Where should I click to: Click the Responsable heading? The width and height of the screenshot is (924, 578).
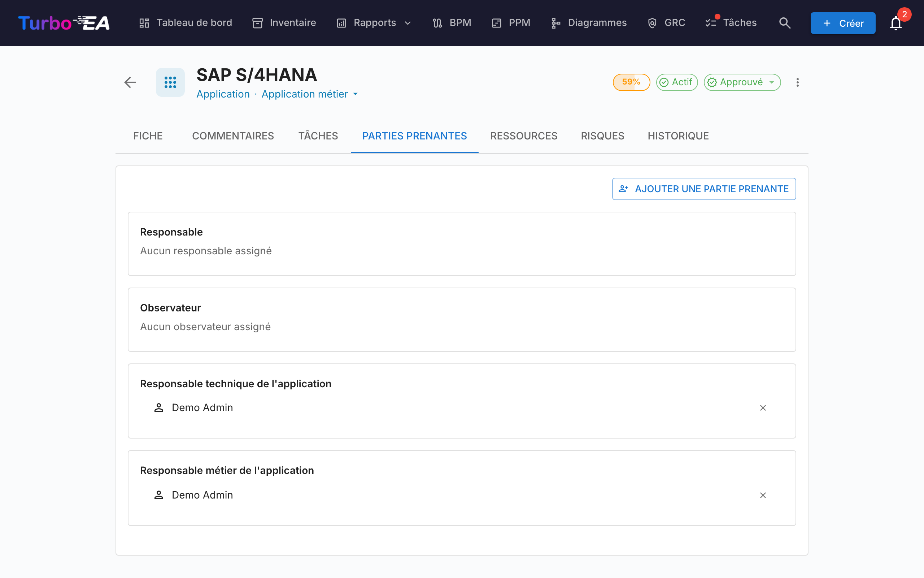[171, 232]
